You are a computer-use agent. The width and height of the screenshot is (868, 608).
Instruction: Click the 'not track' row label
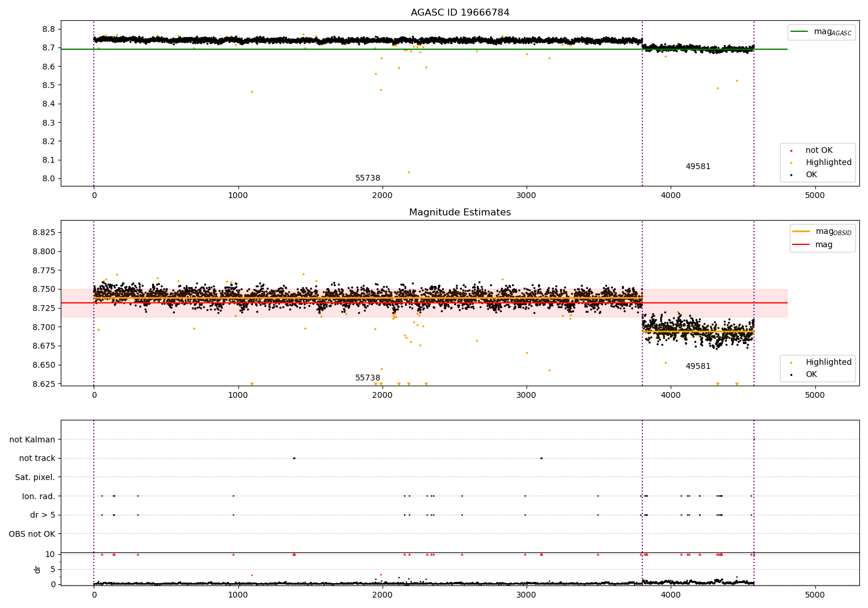37,459
